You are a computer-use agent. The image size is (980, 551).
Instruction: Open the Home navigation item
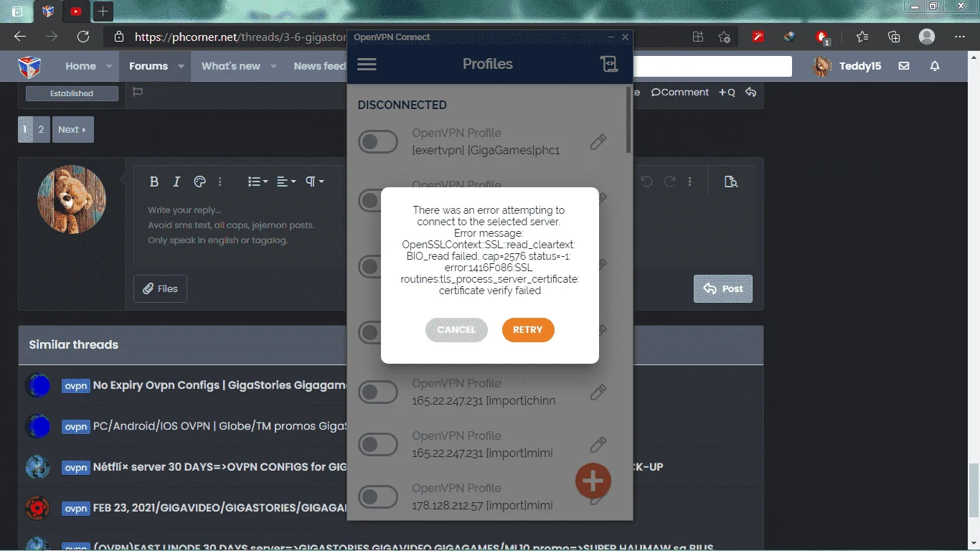pyautogui.click(x=80, y=66)
